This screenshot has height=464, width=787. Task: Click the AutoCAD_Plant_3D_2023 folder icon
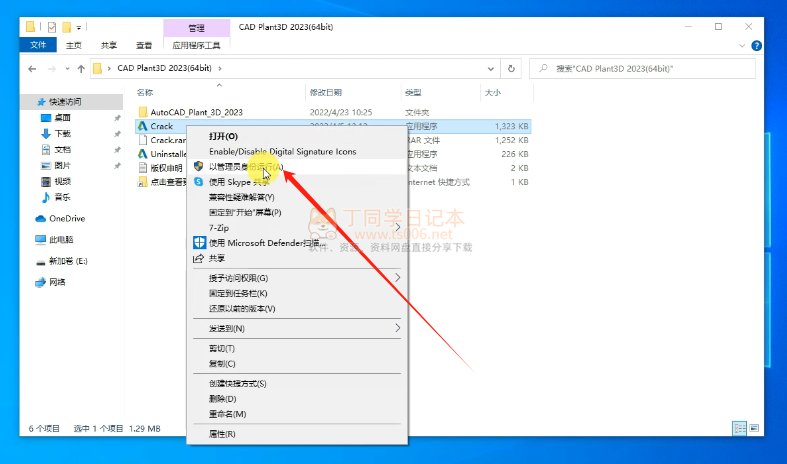click(143, 112)
